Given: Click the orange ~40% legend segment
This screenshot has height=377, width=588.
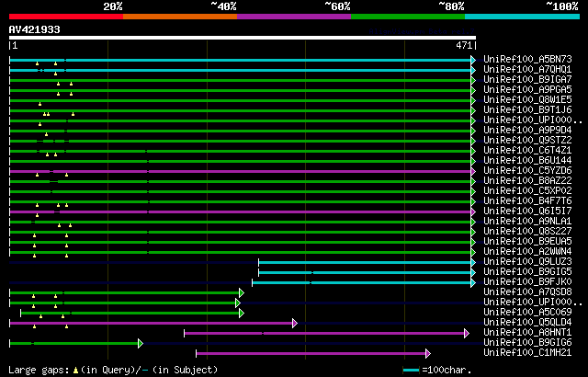Looking at the screenshot, I should click(180, 17).
